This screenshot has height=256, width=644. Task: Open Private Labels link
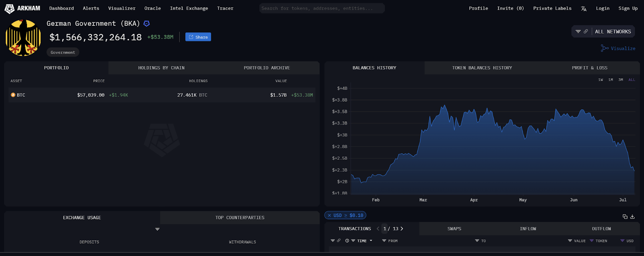[552, 8]
